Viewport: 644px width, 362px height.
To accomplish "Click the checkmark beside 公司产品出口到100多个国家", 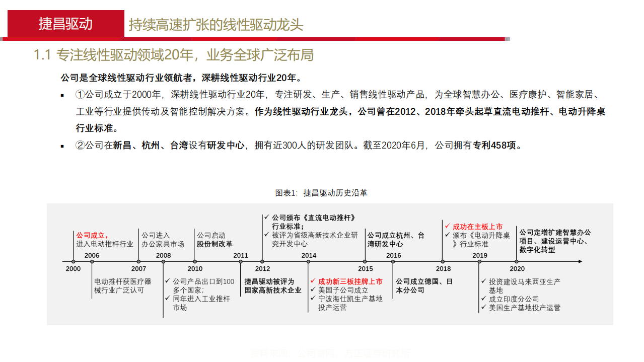I will [166, 281].
